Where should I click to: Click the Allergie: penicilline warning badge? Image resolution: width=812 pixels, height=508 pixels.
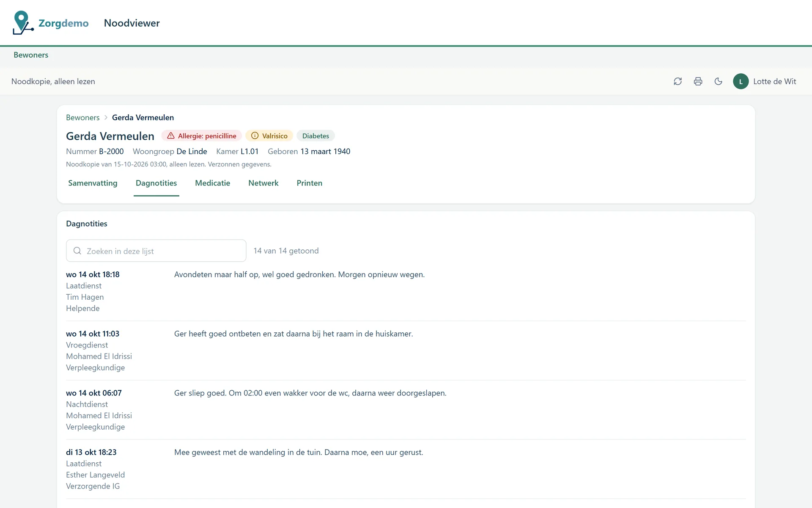202,136
